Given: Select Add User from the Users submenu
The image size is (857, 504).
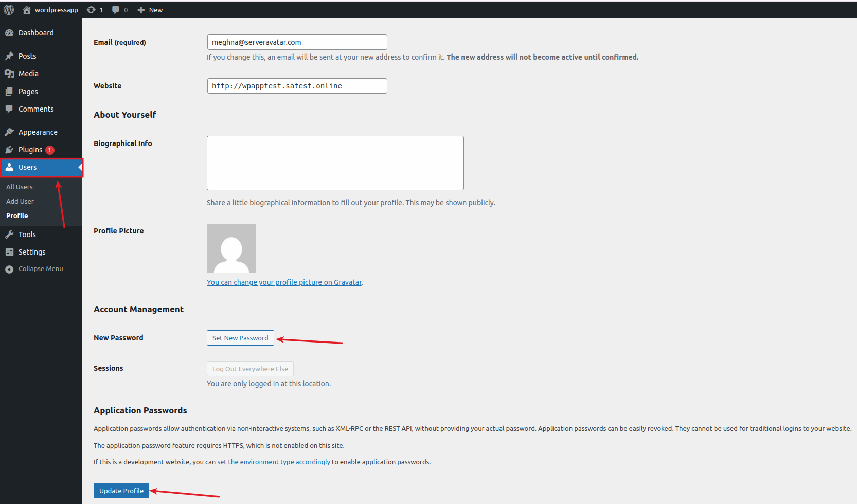Looking at the screenshot, I should [20, 201].
